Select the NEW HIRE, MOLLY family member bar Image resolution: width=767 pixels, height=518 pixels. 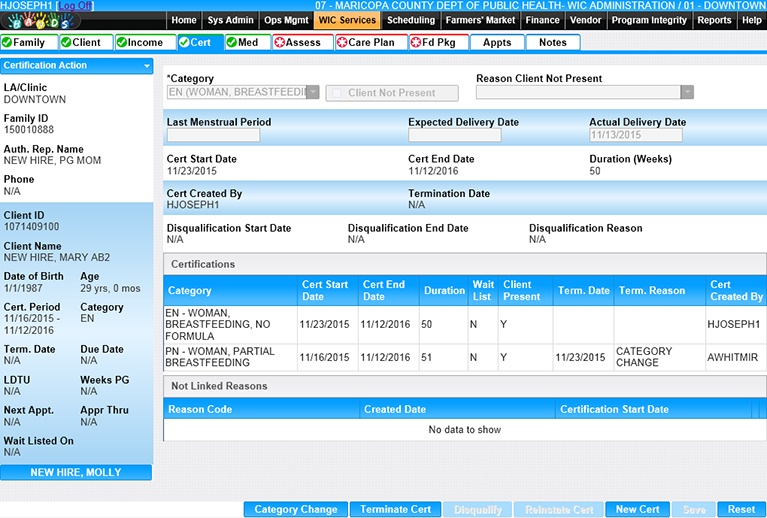click(x=76, y=472)
